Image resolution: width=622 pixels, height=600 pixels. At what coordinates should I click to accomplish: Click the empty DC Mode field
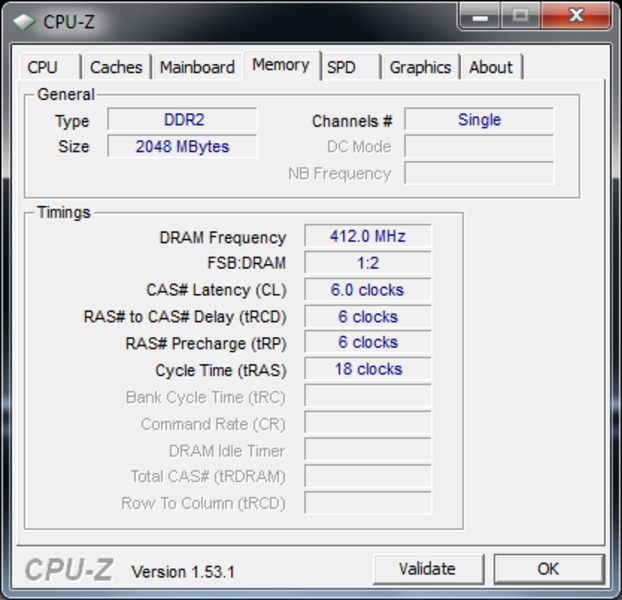click(479, 146)
